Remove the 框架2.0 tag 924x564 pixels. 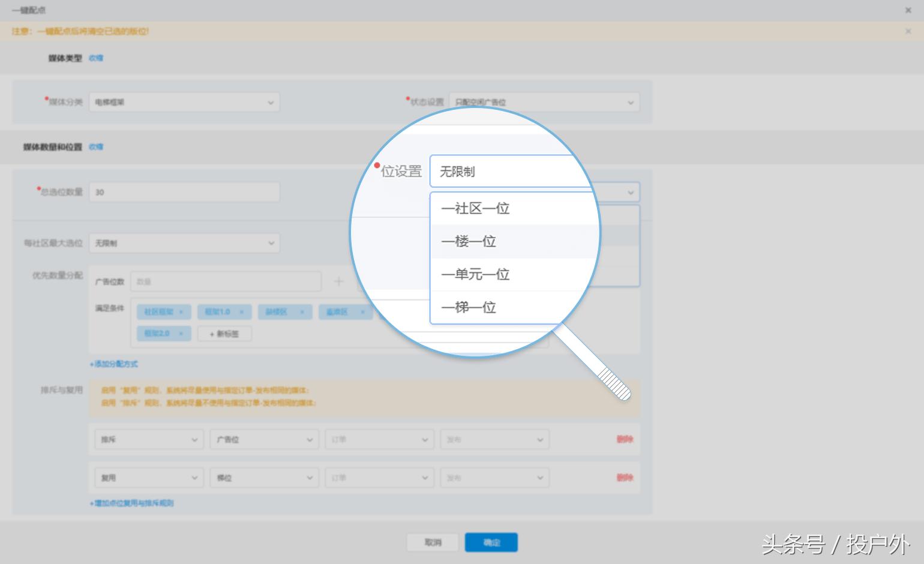click(x=181, y=334)
